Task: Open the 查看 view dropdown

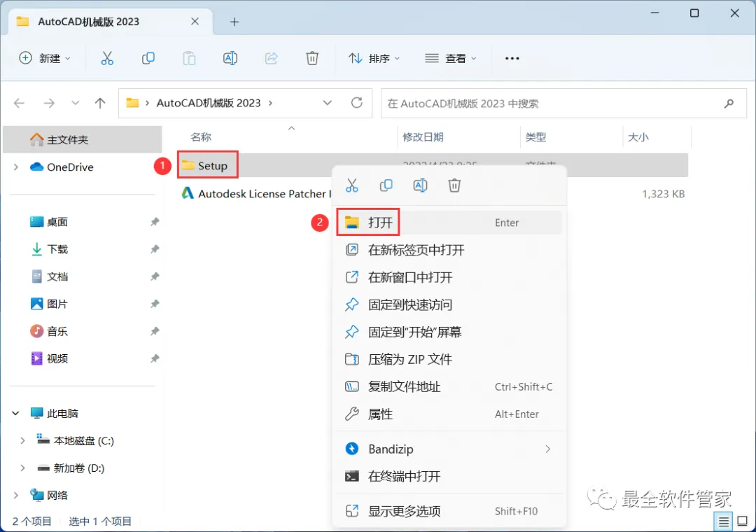Action: point(451,58)
